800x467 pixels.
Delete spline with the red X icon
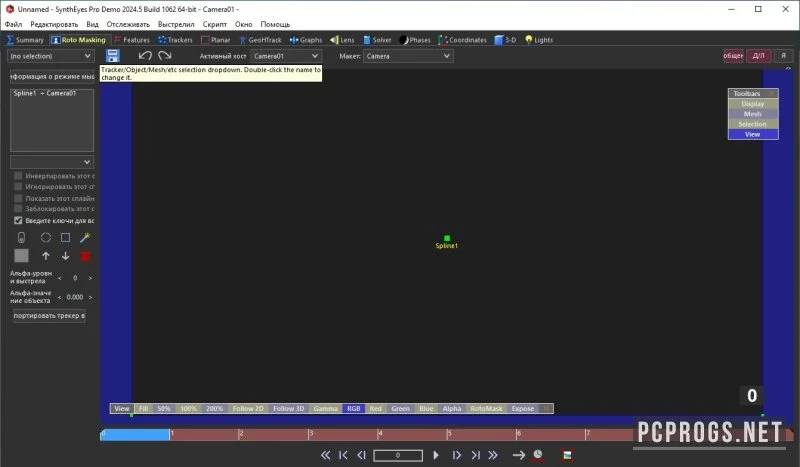pos(85,256)
